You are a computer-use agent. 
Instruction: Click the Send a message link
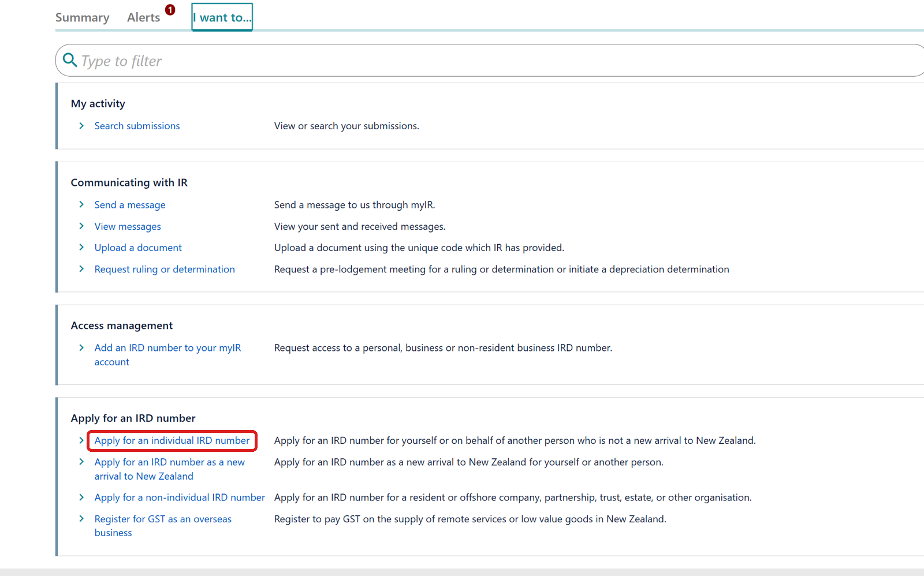coord(130,205)
